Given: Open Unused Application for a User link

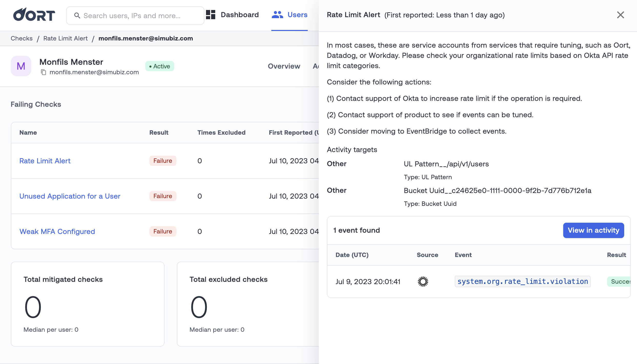Looking at the screenshot, I should 70,196.
